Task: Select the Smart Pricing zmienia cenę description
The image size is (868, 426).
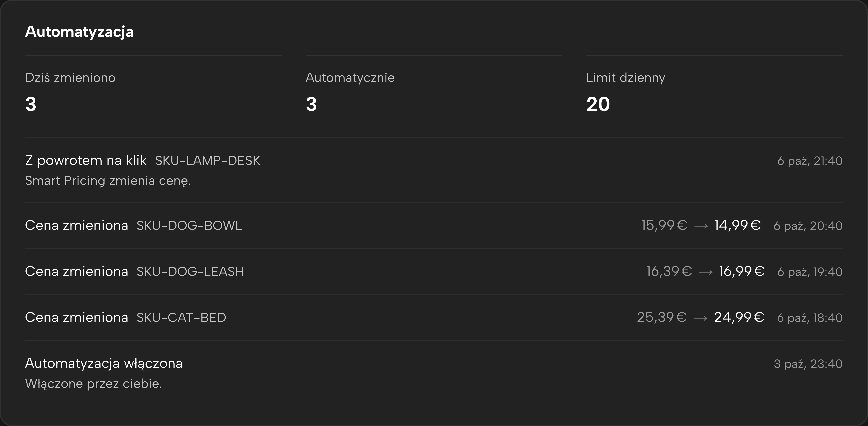Action: 108,181
